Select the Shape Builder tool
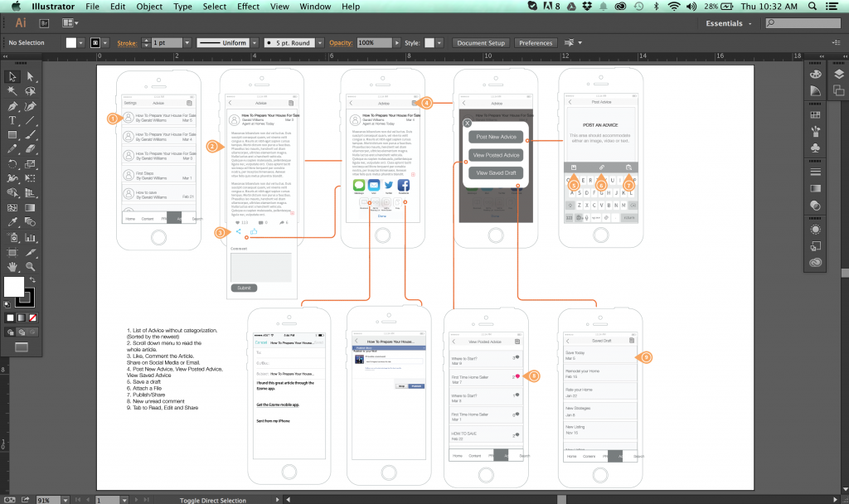This screenshot has width=849, height=504. [x=12, y=192]
